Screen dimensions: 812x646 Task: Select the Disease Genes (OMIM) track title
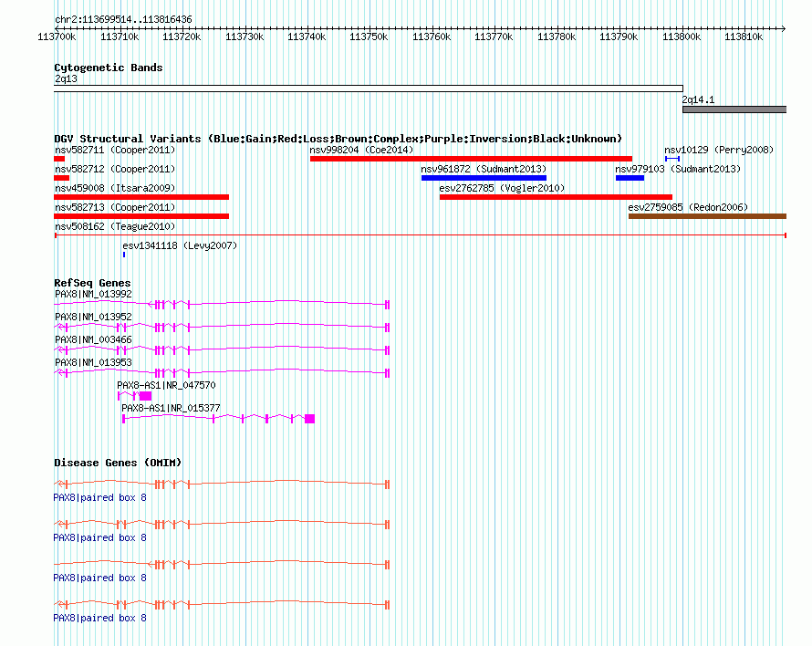[118, 463]
